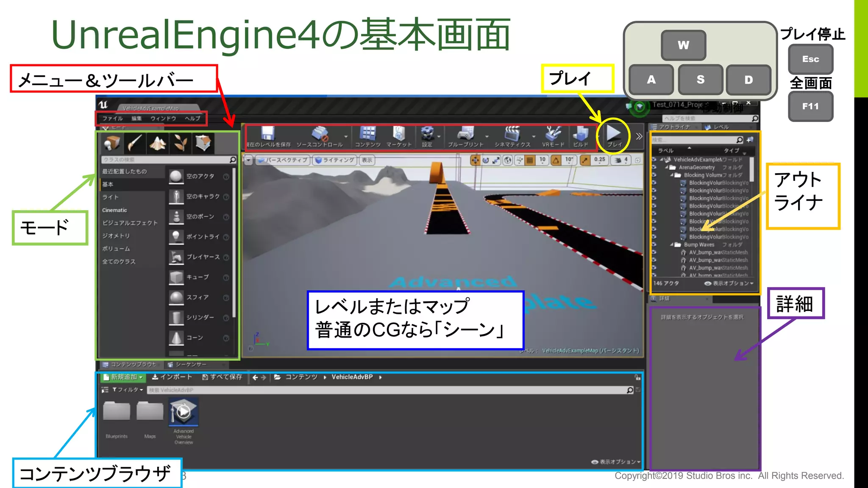The width and height of the screenshot is (868, 488).
Task: Select ライト category in Modes panel
Action: point(111,197)
